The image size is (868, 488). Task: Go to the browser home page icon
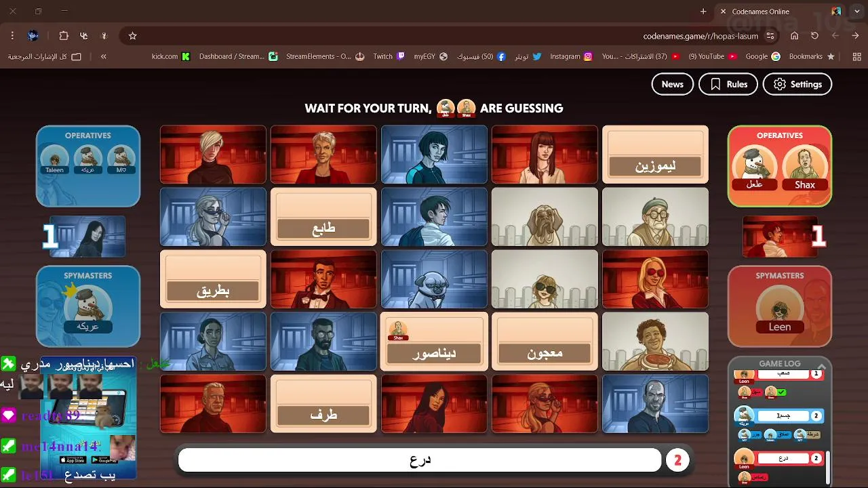tap(795, 35)
